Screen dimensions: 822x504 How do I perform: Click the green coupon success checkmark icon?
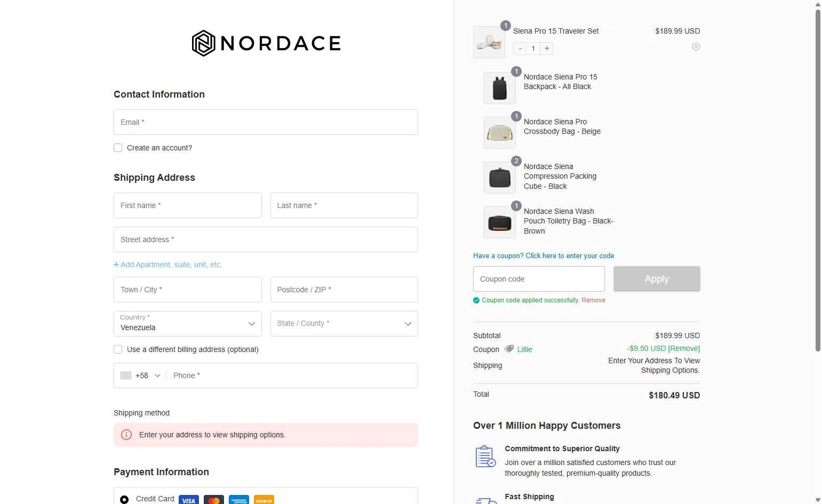click(x=476, y=300)
